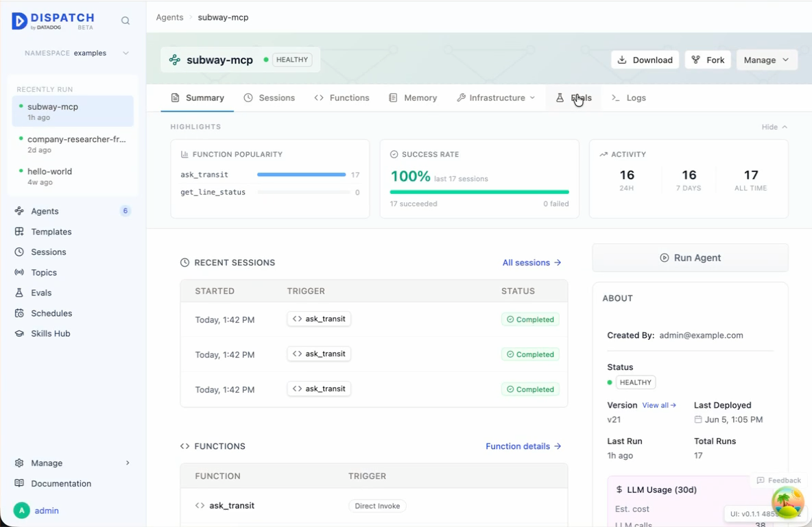Click the island avatar icon bottom right
This screenshot has width=812, height=527.
[x=788, y=502]
